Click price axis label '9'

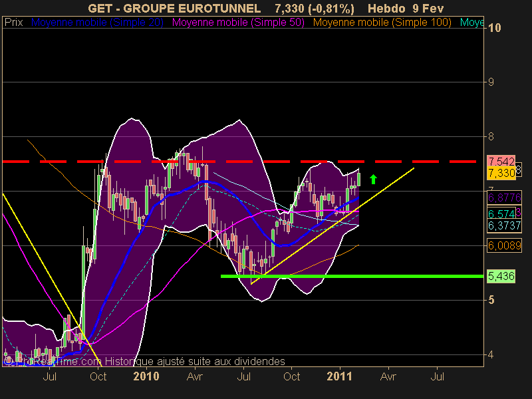click(491, 82)
